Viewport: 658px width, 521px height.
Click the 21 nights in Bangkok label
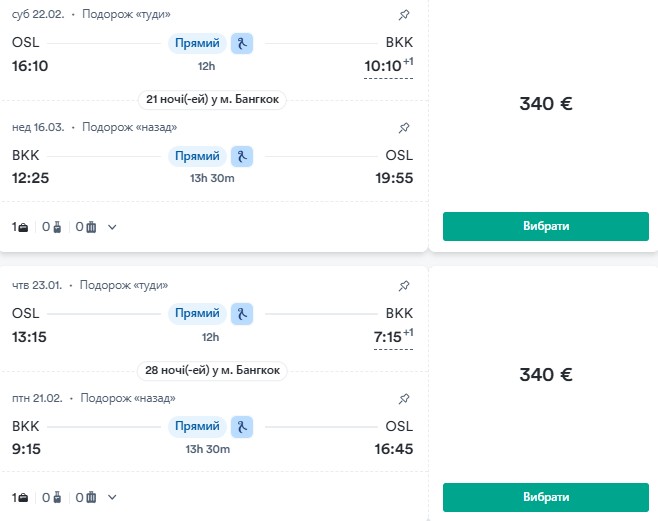point(214,99)
